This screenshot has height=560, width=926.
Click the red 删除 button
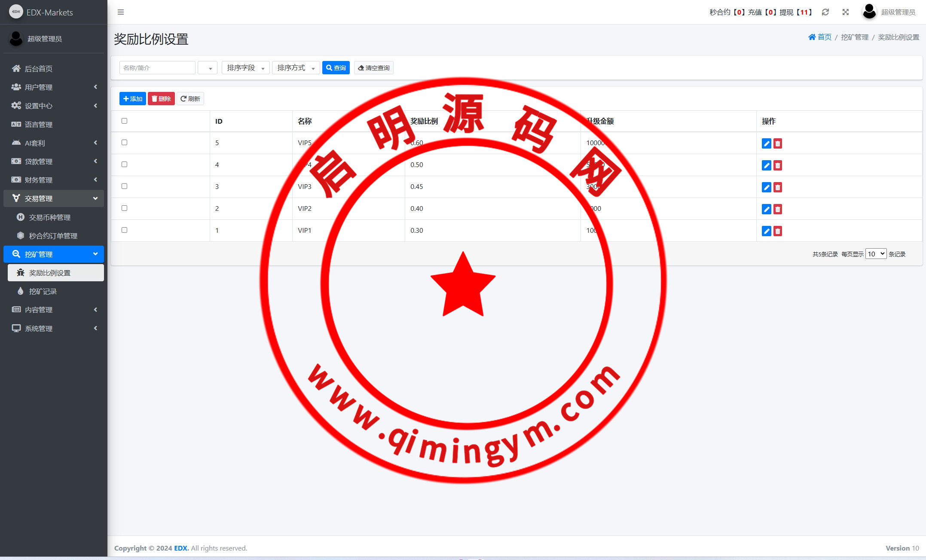coord(161,99)
